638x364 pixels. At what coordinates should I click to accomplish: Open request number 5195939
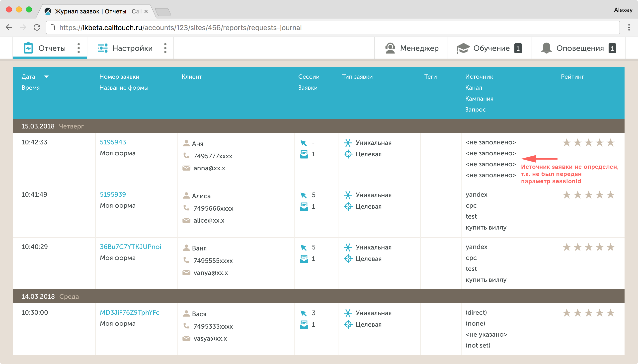[113, 194]
